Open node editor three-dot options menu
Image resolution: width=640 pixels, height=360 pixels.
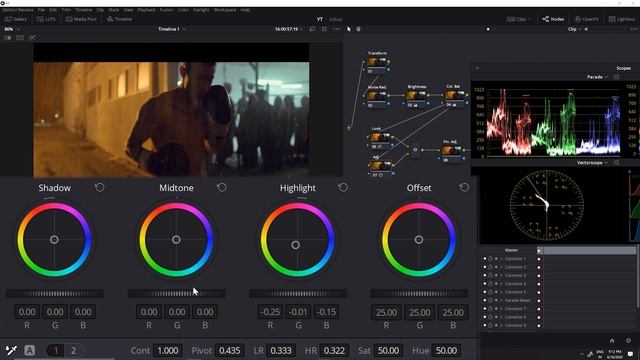[633, 29]
